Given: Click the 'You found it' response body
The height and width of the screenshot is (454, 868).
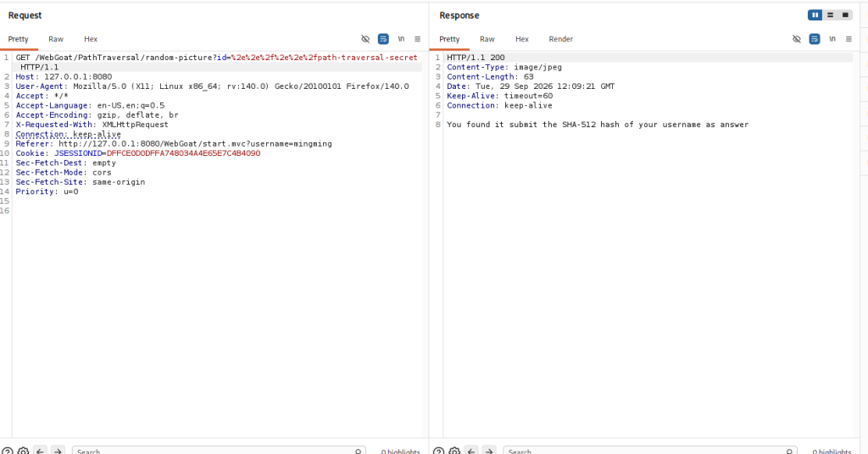Looking at the screenshot, I should [598, 125].
